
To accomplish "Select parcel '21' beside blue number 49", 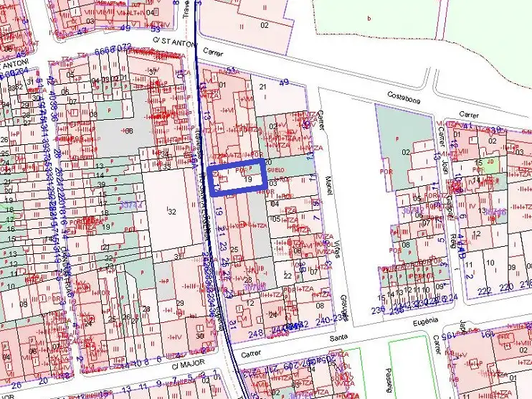I will 263,87.
